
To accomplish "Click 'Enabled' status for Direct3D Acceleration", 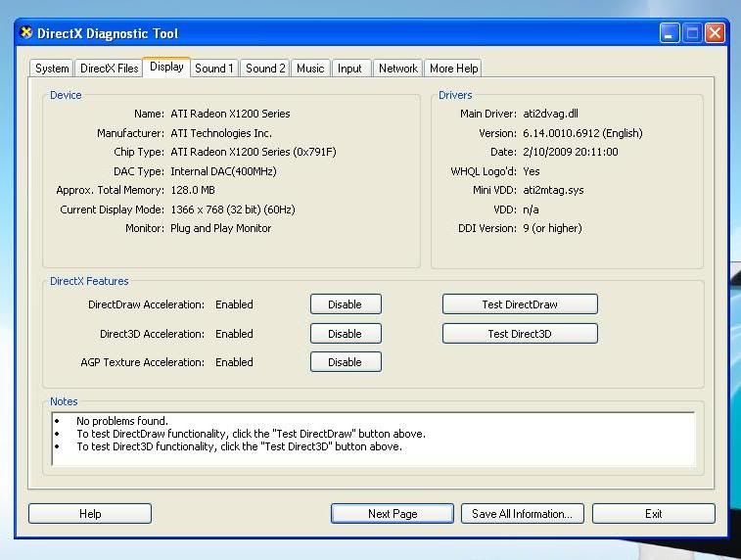I will pyautogui.click(x=234, y=334).
